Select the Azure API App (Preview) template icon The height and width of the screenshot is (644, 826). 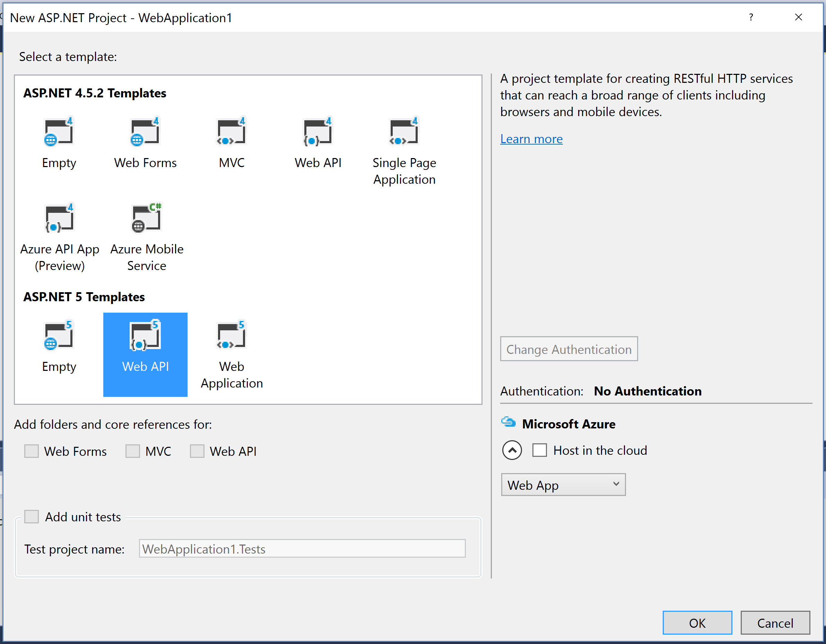tap(59, 218)
